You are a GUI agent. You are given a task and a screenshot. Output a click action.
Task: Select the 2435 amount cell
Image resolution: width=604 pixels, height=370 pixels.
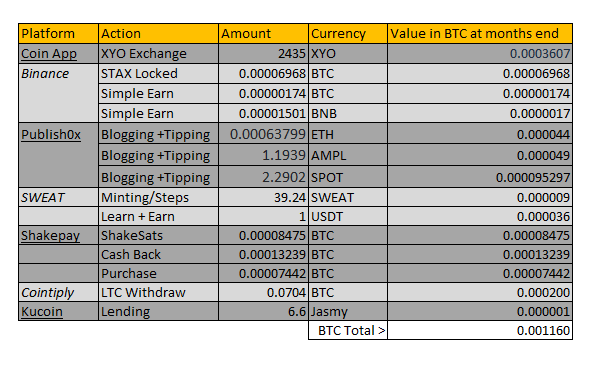(x=263, y=54)
